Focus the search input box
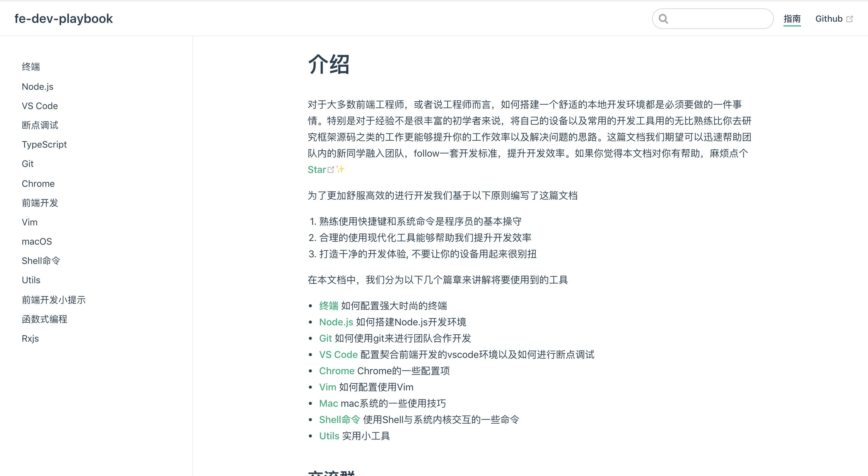The image size is (868, 476). [718, 19]
